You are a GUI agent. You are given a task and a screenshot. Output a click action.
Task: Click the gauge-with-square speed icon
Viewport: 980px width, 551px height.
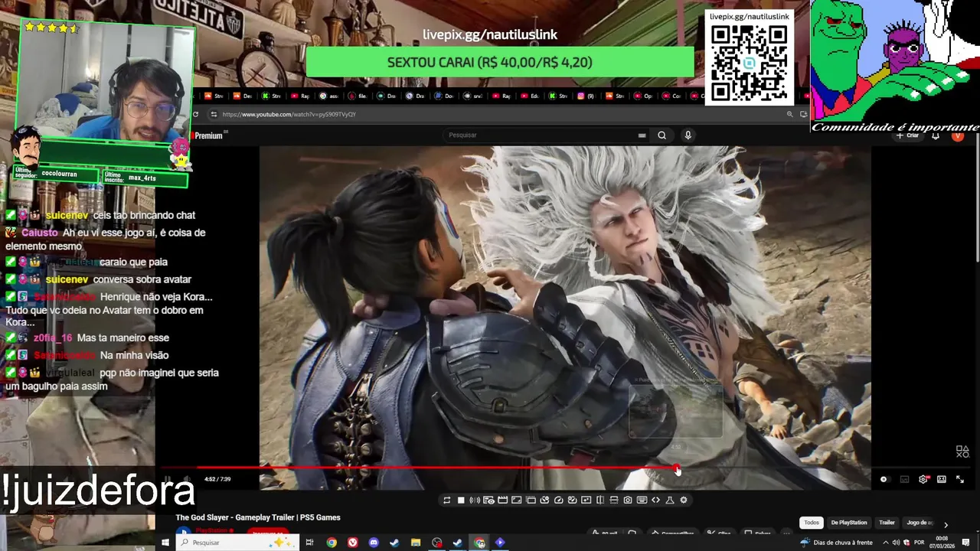pyautogui.click(x=572, y=500)
